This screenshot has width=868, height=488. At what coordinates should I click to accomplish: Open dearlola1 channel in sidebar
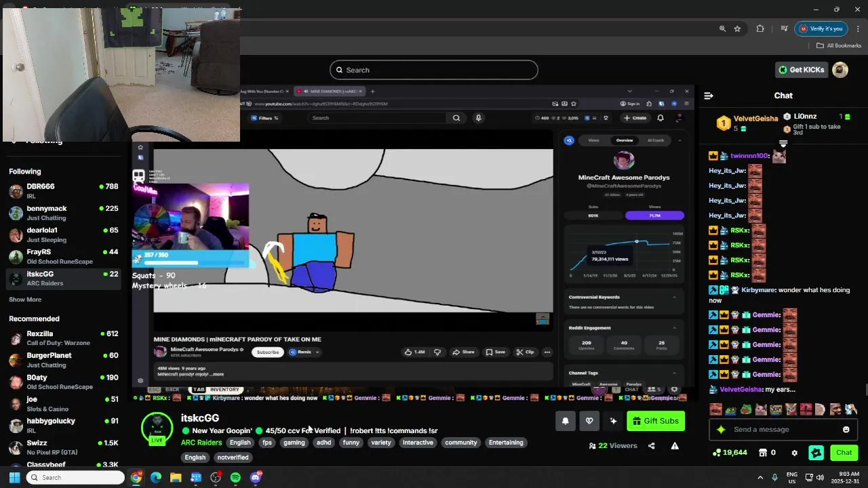pos(64,235)
